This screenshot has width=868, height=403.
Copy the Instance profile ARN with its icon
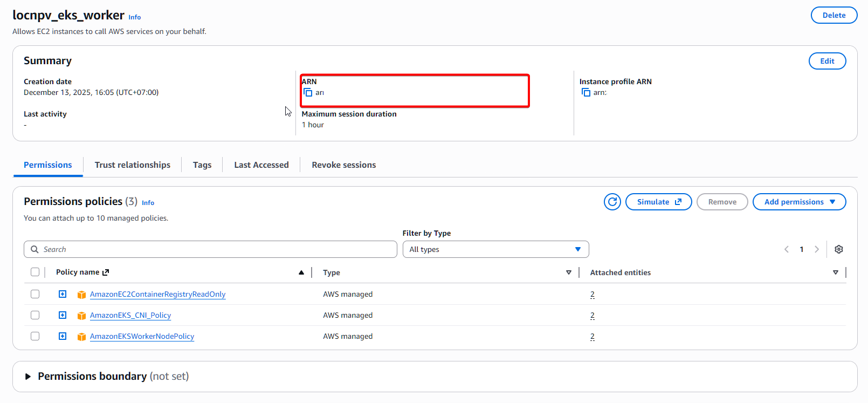click(x=586, y=93)
